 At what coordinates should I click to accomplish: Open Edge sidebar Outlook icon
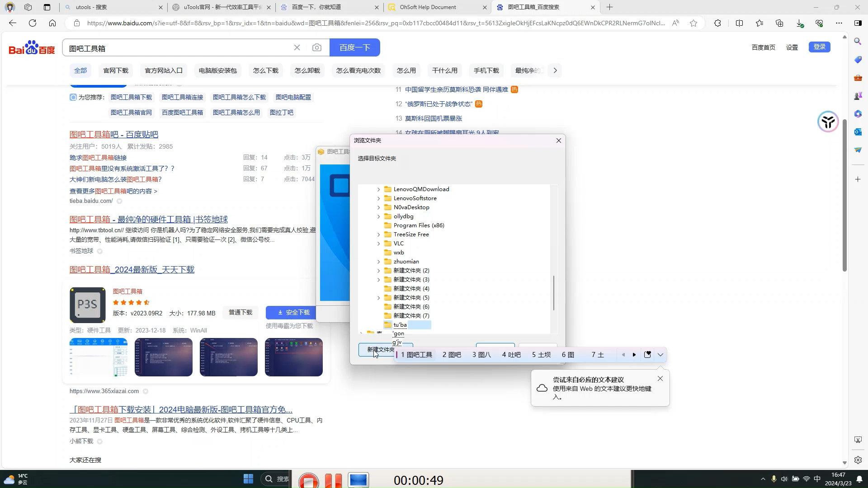pos(858,132)
